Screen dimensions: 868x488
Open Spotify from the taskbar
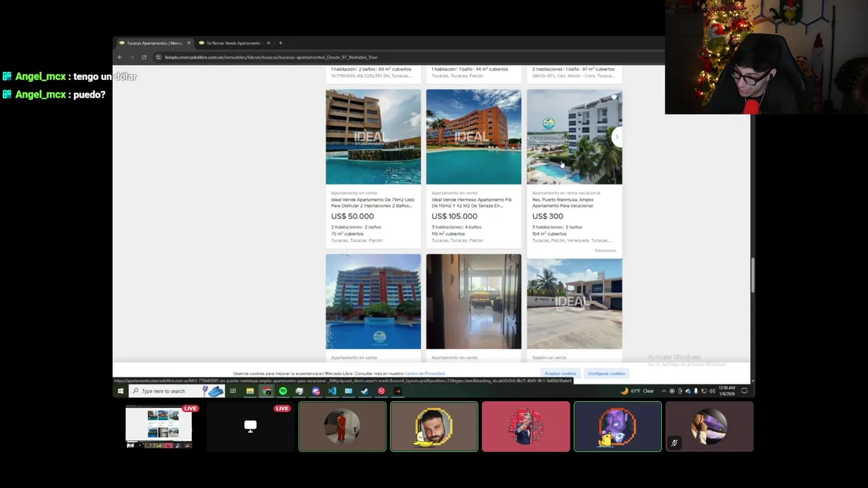point(283,391)
